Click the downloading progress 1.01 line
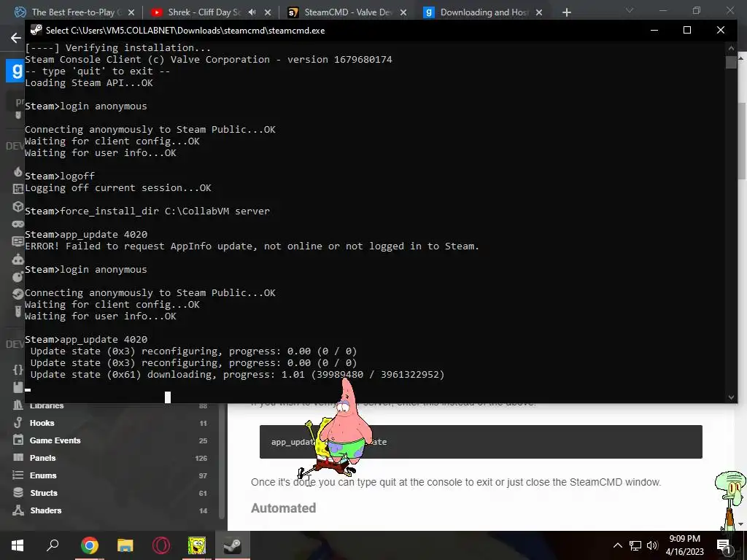The width and height of the screenshot is (747, 560). (x=237, y=375)
